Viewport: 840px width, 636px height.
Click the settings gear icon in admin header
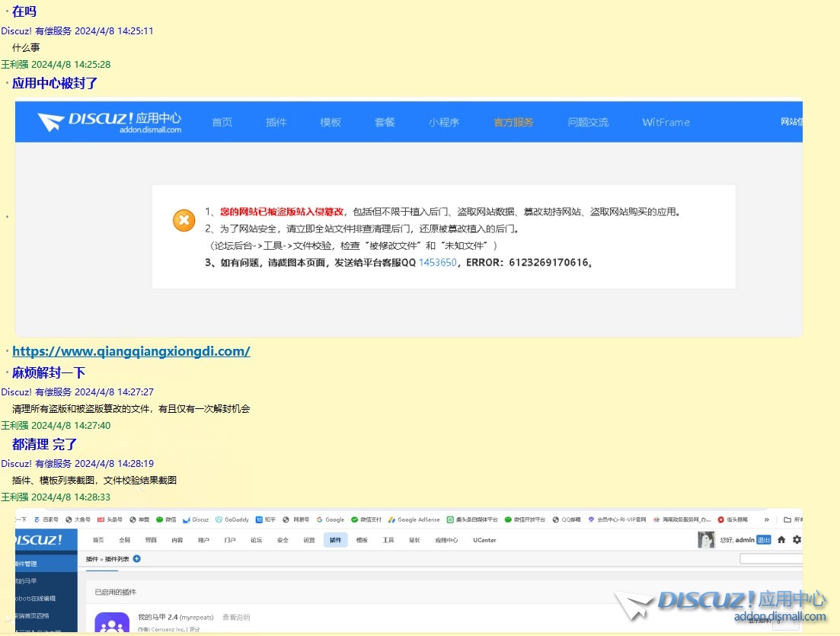(797, 540)
